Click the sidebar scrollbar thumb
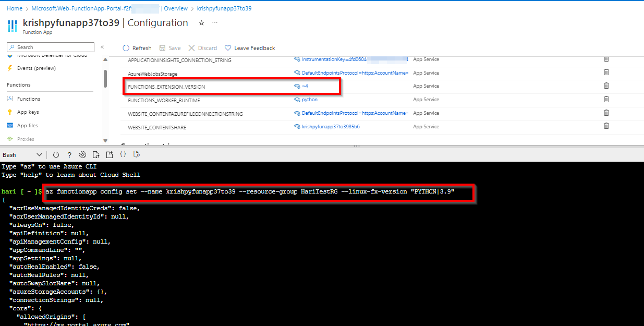The height and width of the screenshot is (326, 644). [105, 78]
